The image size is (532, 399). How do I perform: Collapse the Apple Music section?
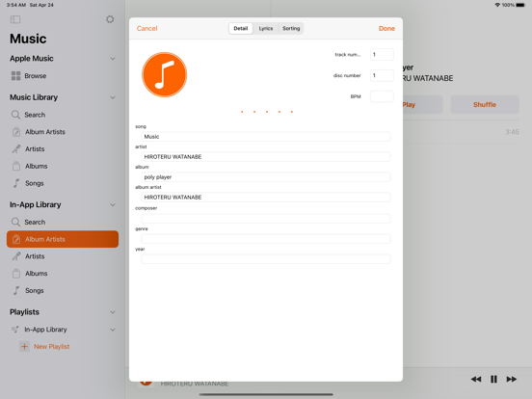click(x=113, y=59)
